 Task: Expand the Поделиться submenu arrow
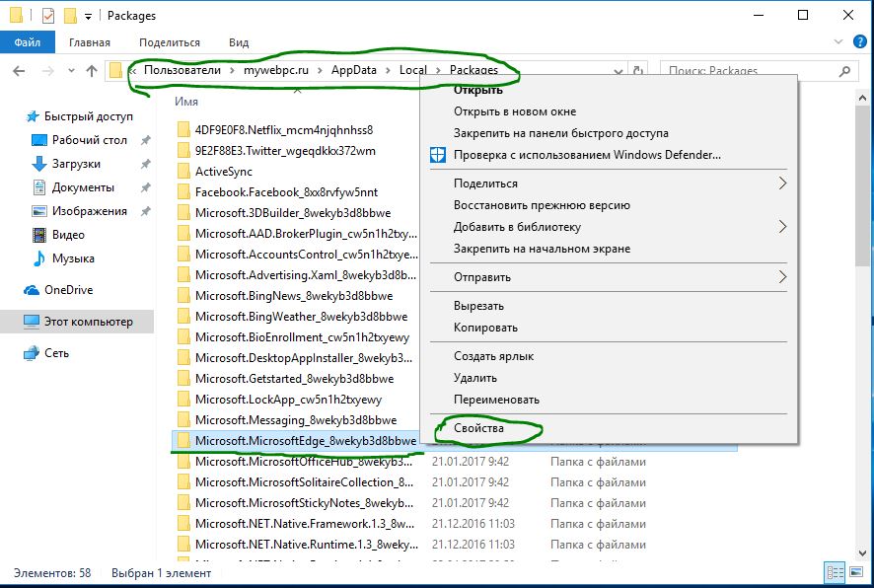click(x=782, y=184)
